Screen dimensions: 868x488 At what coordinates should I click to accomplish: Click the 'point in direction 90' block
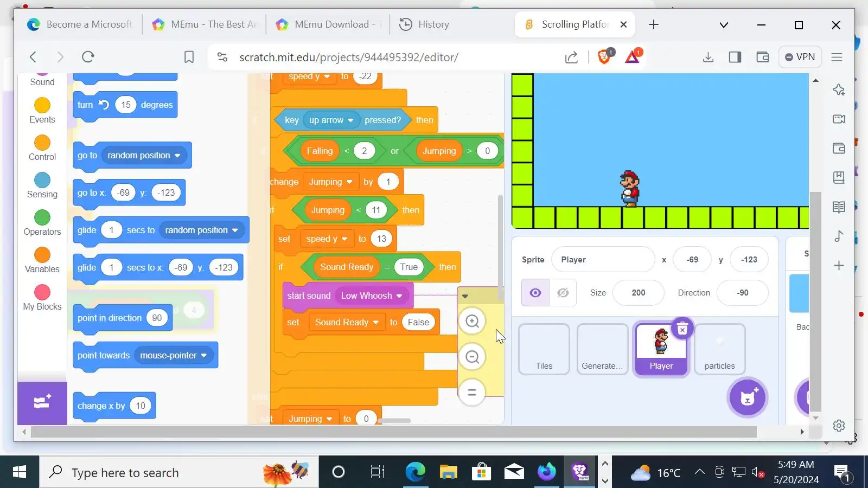coord(123,318)
